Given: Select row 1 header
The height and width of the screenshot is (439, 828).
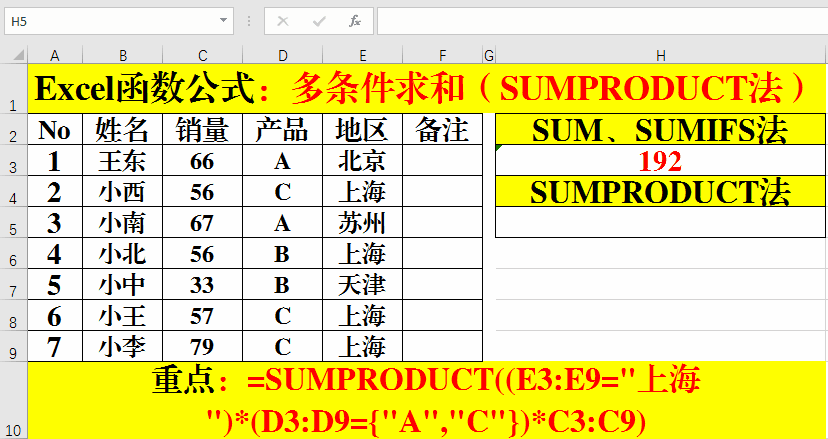Looking at the screenshot, I should pos(14,88).
